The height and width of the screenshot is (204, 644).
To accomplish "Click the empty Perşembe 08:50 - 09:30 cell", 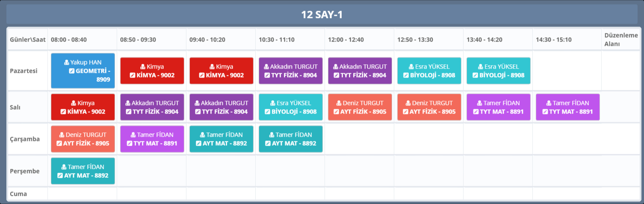I will (x=151, y=171).
